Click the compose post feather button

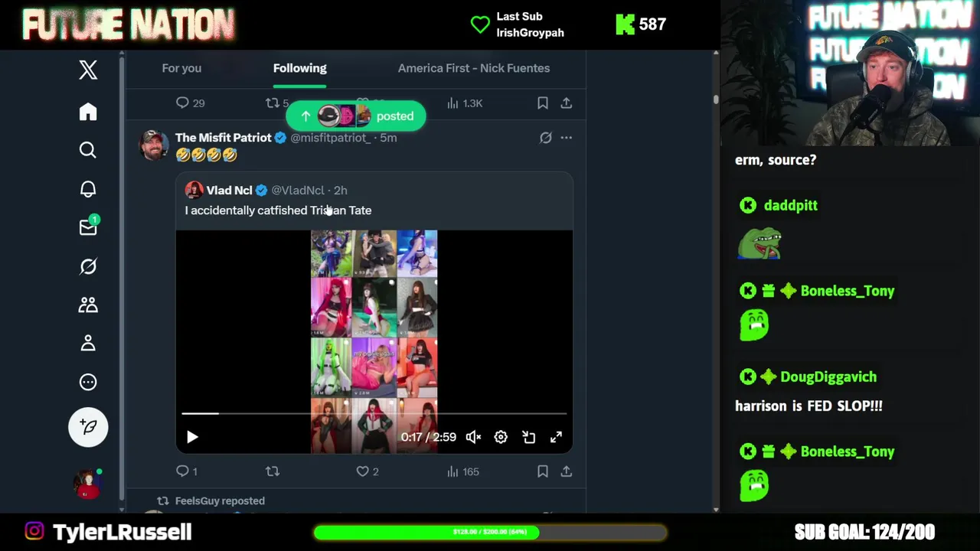pos(88,426)
